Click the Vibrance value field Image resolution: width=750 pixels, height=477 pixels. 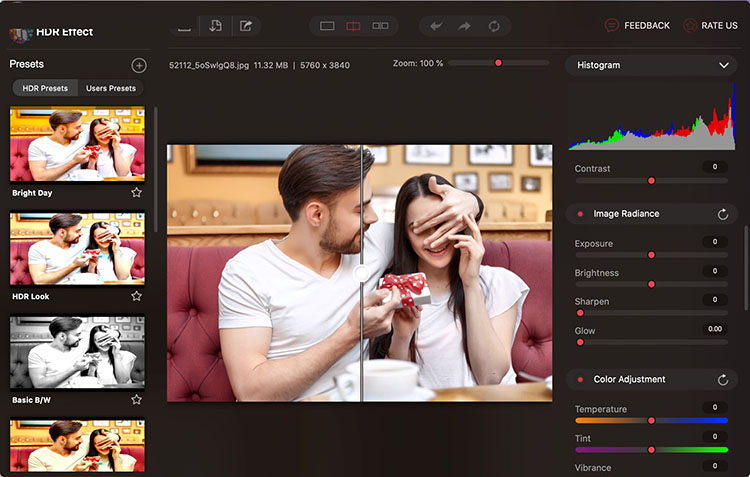pos(715,466)
